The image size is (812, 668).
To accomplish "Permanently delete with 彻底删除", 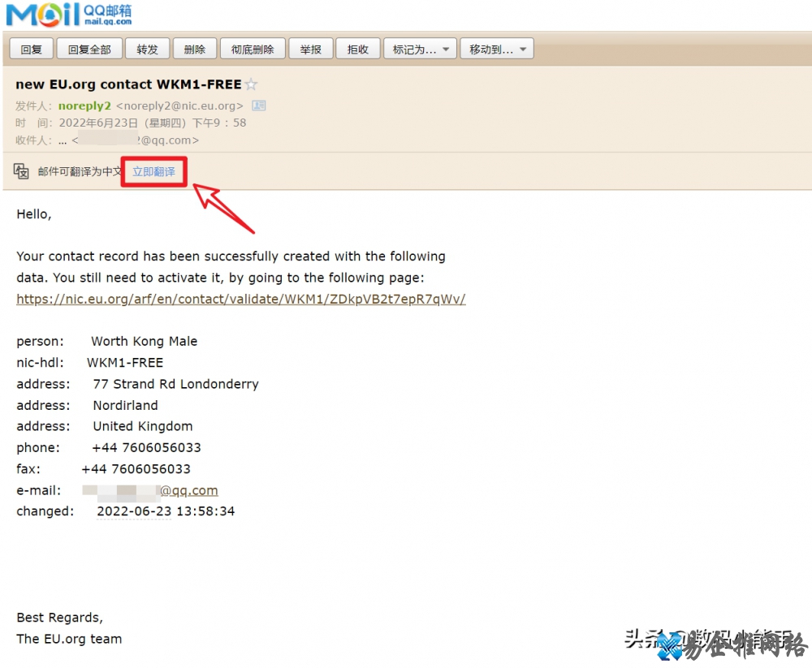I will pos(253,50).
